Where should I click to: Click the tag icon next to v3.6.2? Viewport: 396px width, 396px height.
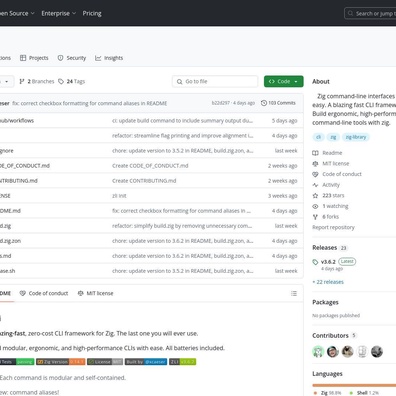[315, 262]
